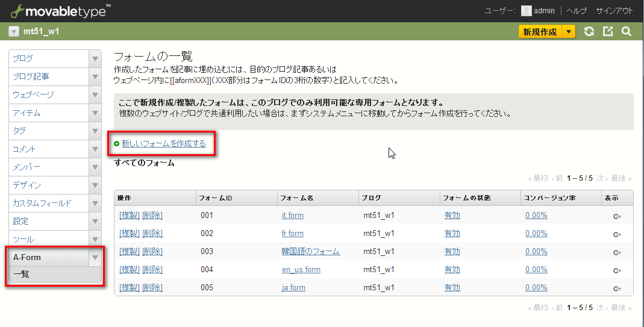Click the view icon for fr form
This screenshot has height=327, width=644.
[617, 235]
